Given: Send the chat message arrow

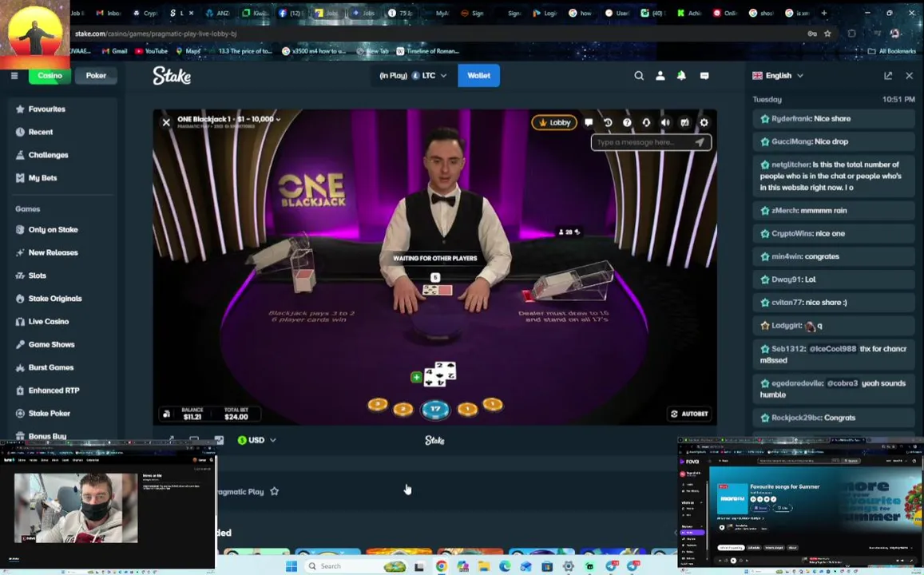Looking at the screenshot, I should (700, 142).
